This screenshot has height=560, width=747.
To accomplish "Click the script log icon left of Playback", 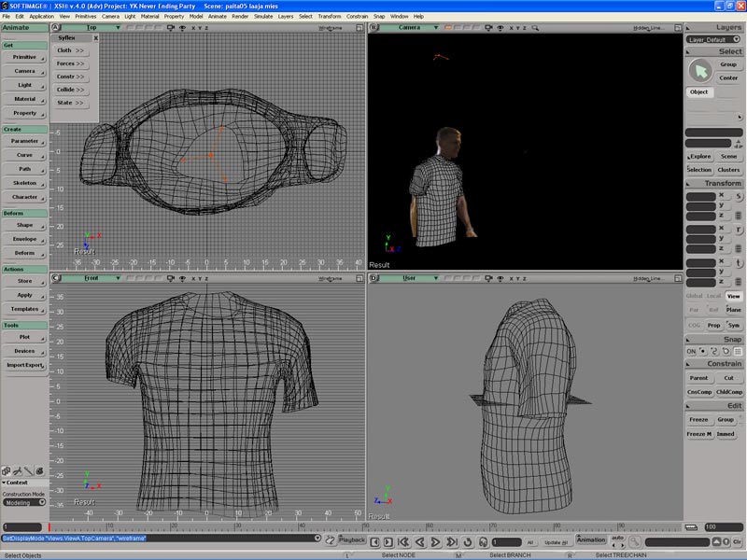I will (330, 540).
